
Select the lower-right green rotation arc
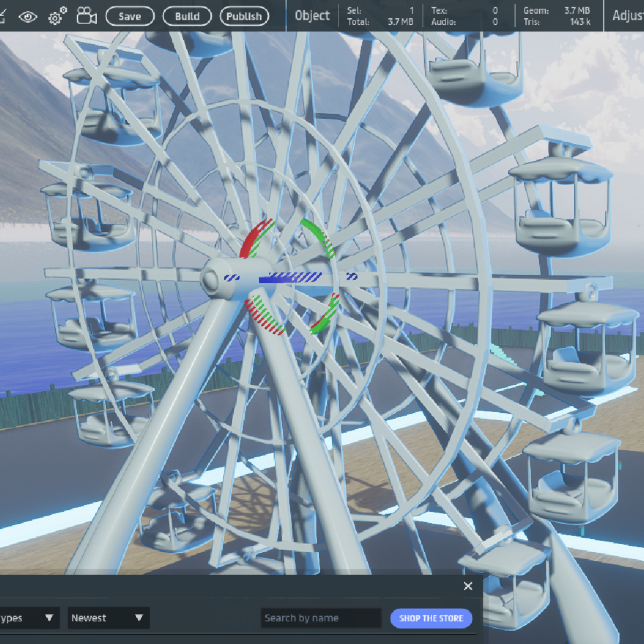coord(326,315)
